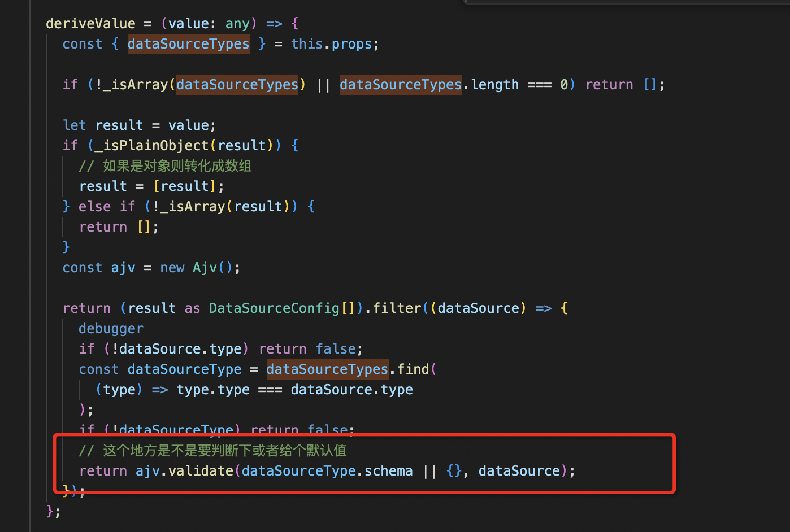Click the filter method name
This screenshot has width=790, height=532.
pyautogui.click(x=396, y=308)
